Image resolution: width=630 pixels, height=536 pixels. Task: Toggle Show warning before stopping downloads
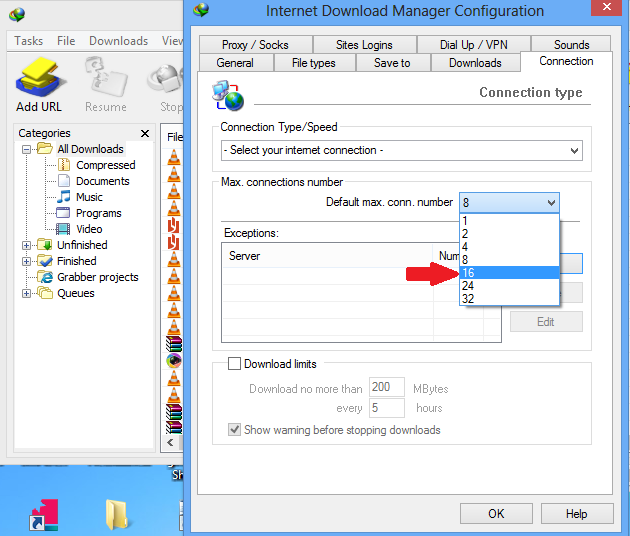coord(235,430)
